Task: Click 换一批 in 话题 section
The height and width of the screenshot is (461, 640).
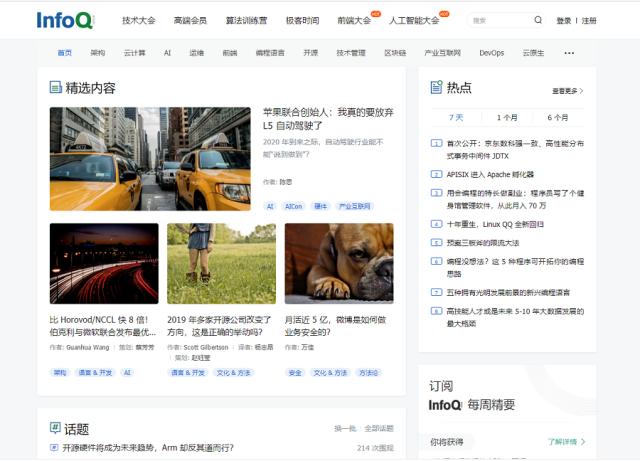Action: [345, 428]
